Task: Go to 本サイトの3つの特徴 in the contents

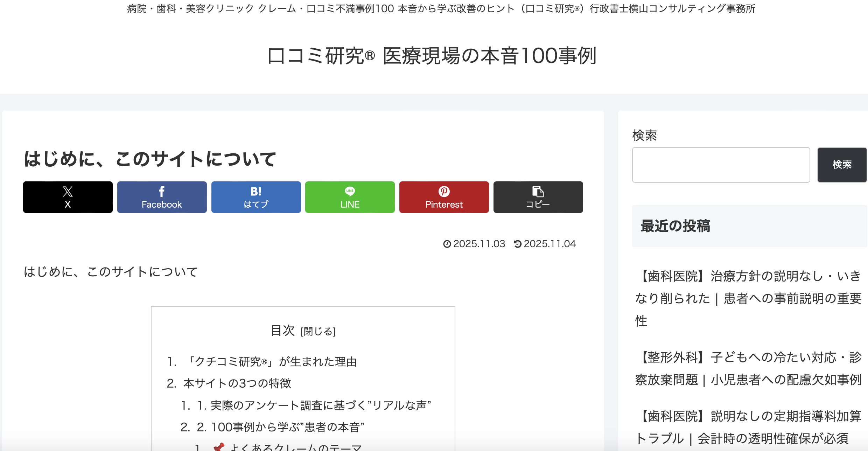Action: click(x=237, y=383)
